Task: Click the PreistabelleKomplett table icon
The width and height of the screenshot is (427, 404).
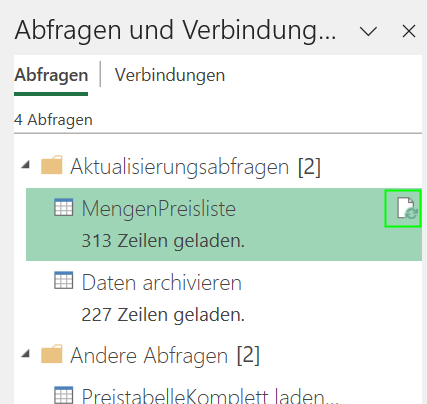Action: (63, 395)
